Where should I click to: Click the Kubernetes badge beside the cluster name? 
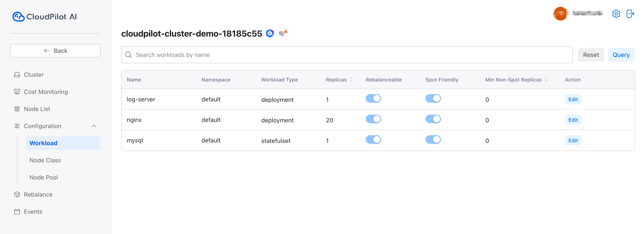coord(270,33)
